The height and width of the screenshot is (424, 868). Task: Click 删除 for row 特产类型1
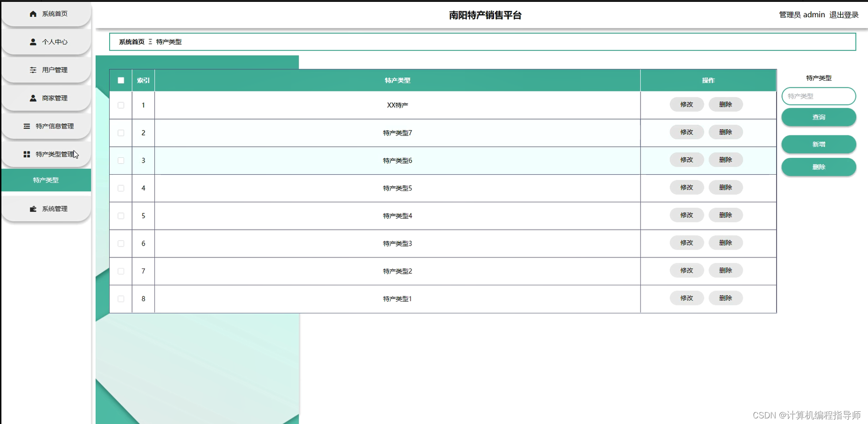[x=726, y=298]
